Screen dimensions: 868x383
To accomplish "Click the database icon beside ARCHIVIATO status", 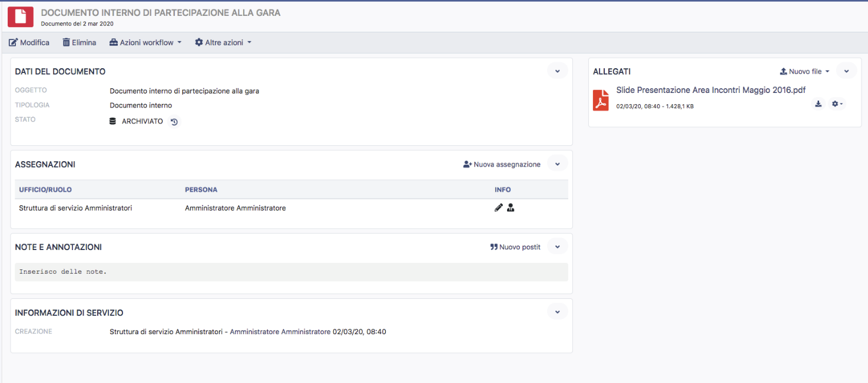I will tap(113, 122).
